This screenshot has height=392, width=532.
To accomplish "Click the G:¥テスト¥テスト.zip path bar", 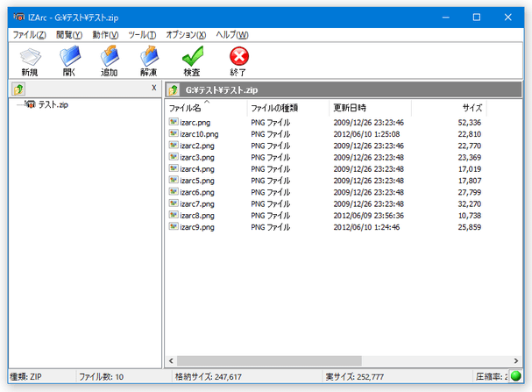I will tap(344, 90).
